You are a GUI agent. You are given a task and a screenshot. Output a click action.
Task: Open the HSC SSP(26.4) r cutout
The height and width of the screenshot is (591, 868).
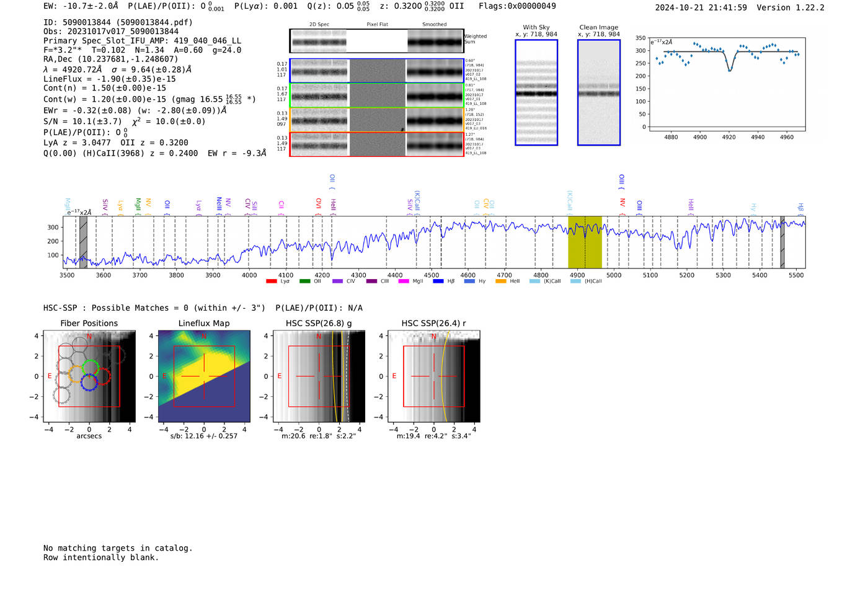[x=434, y=376]
